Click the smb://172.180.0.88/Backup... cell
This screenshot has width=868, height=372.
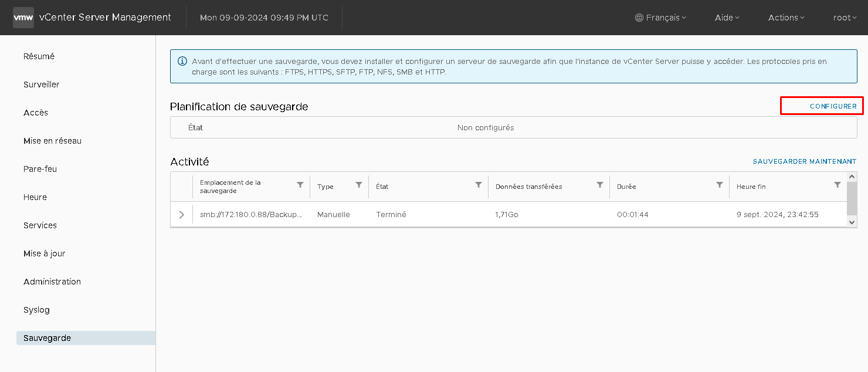click(x=251, y=215)
